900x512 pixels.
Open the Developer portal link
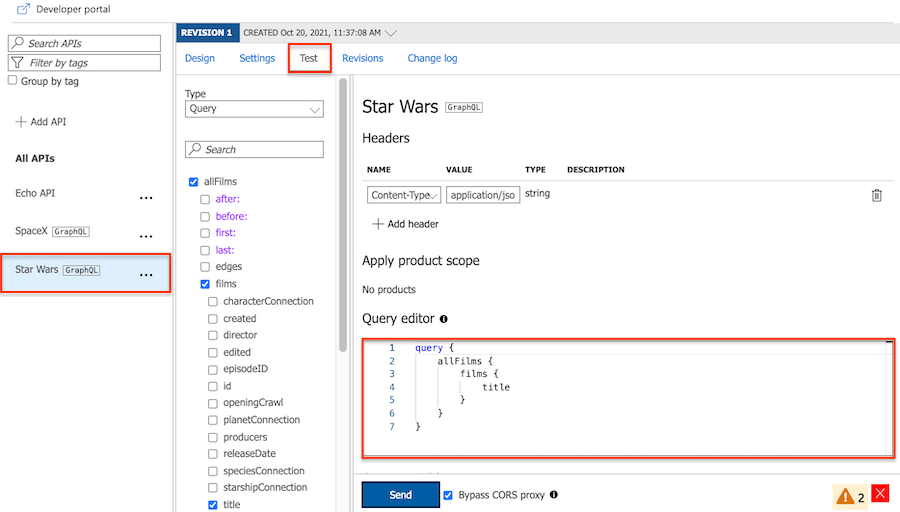[73, 9]
